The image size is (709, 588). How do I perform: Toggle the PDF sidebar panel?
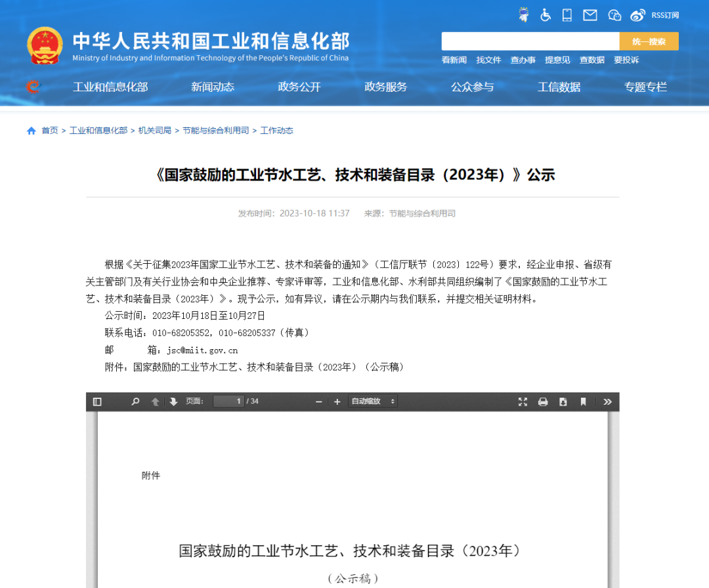click(x=98, y=401)
